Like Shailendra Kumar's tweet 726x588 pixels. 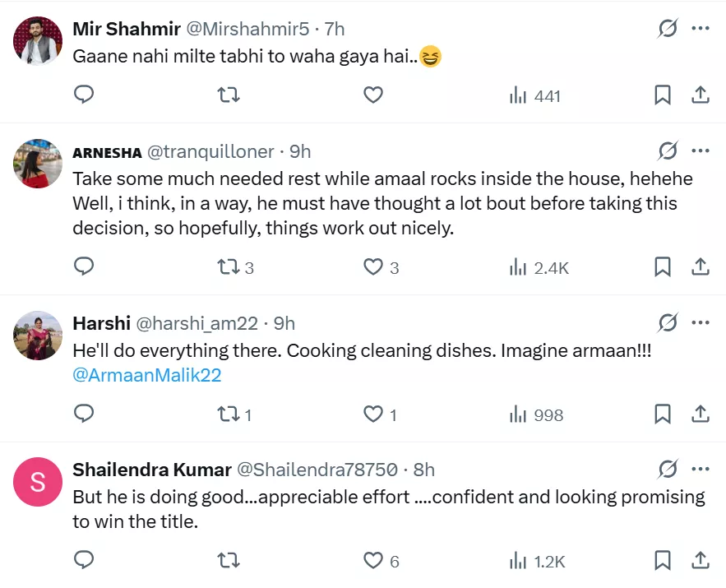point(373,561)
